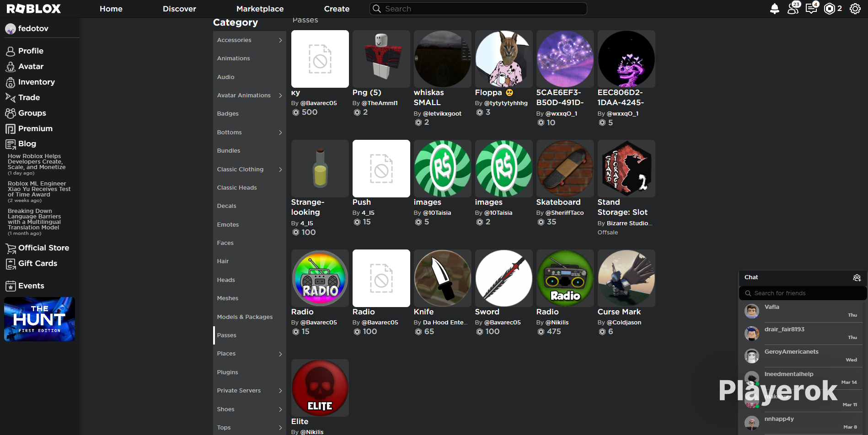868x435 pixels.
Task: Open the settings gear icon
Action: coord(855,9)
